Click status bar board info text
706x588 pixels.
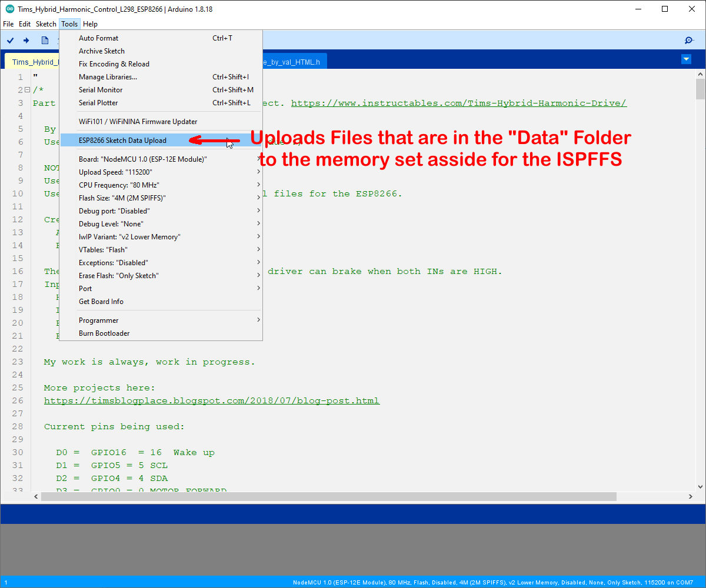[x=493, y=582]
